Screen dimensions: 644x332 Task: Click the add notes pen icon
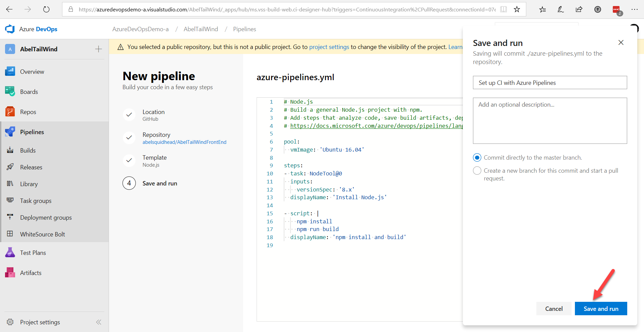point(560,9)
